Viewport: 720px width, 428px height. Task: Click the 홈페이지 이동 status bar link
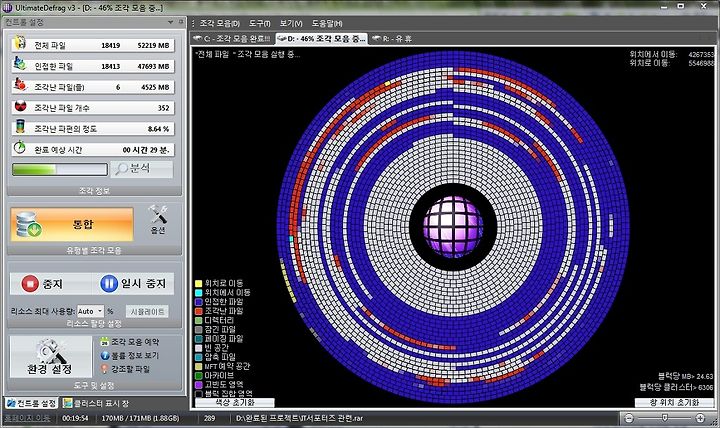27,418
